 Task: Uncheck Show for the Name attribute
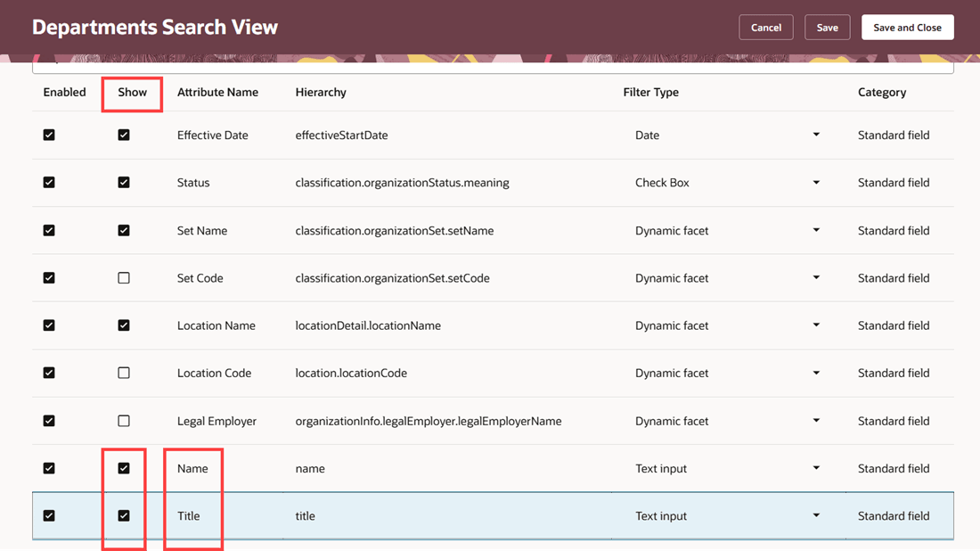click(x=124, y=468)
